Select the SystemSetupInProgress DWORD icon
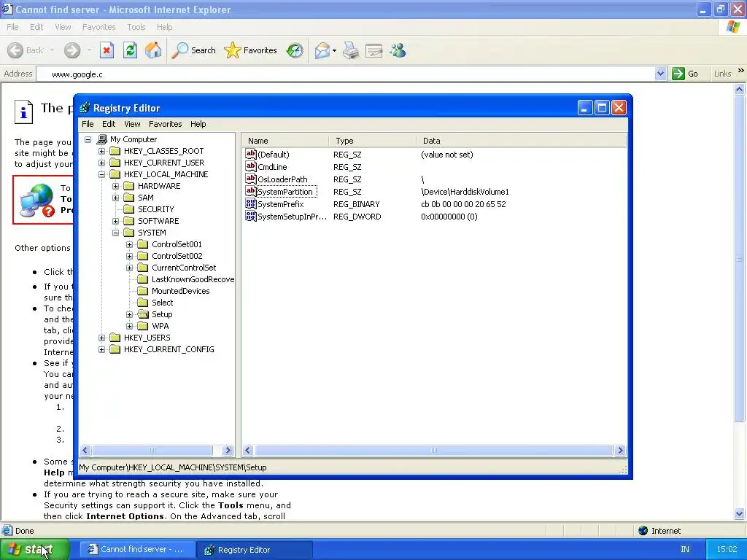The width and height of the screenshot is (747, 560). click(x=251, y=216)
